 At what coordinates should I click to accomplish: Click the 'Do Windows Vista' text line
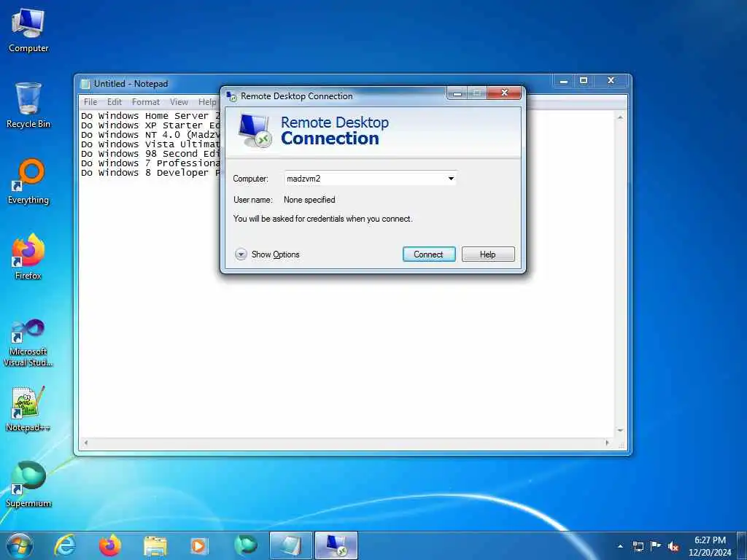click(x=150, y=144)
